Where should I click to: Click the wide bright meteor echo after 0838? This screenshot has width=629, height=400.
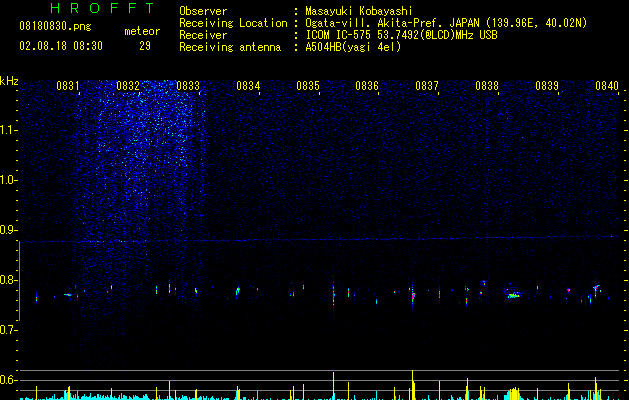[x=513, y=295]
